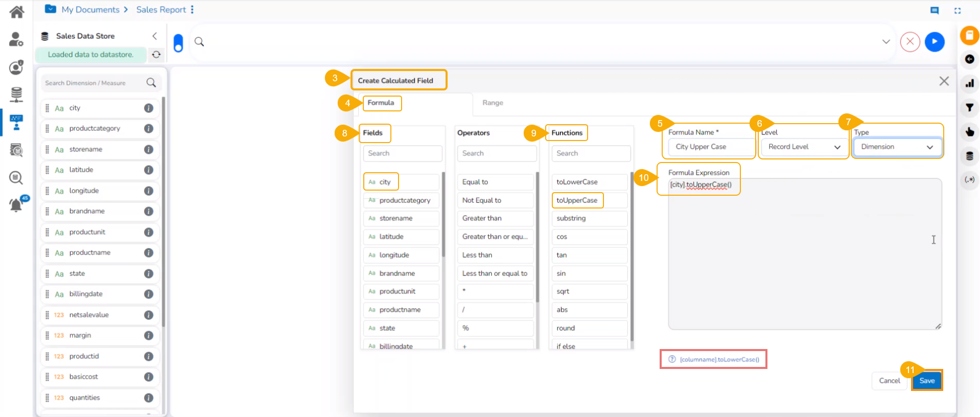Image resolution: width=980 pixels, height=417 pixels.
Task: Click the pointer hand icon in right rail
Action: click(x=969, y=132)
